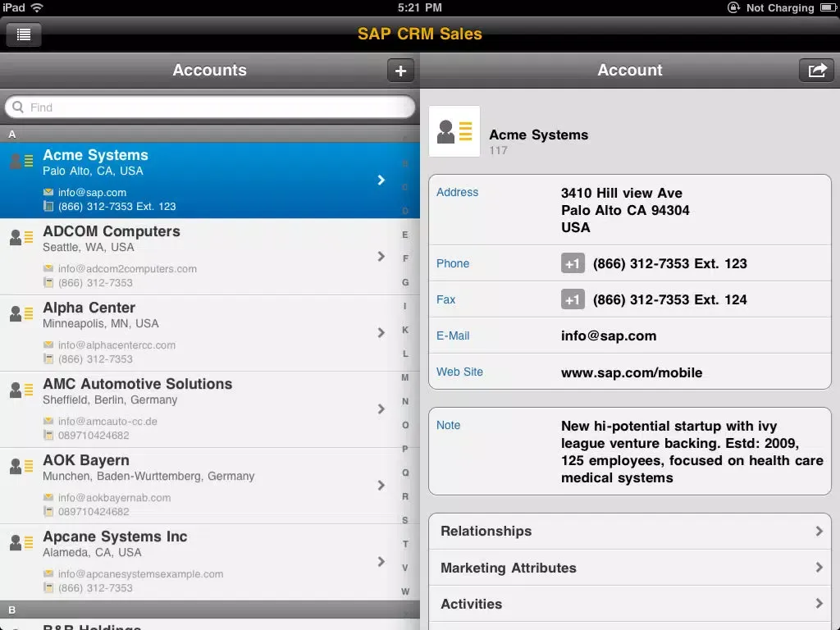Screen dimensions: 840x630
Task: Click phone icon under ADCOM Computers
Action: [x=48, y=282]
